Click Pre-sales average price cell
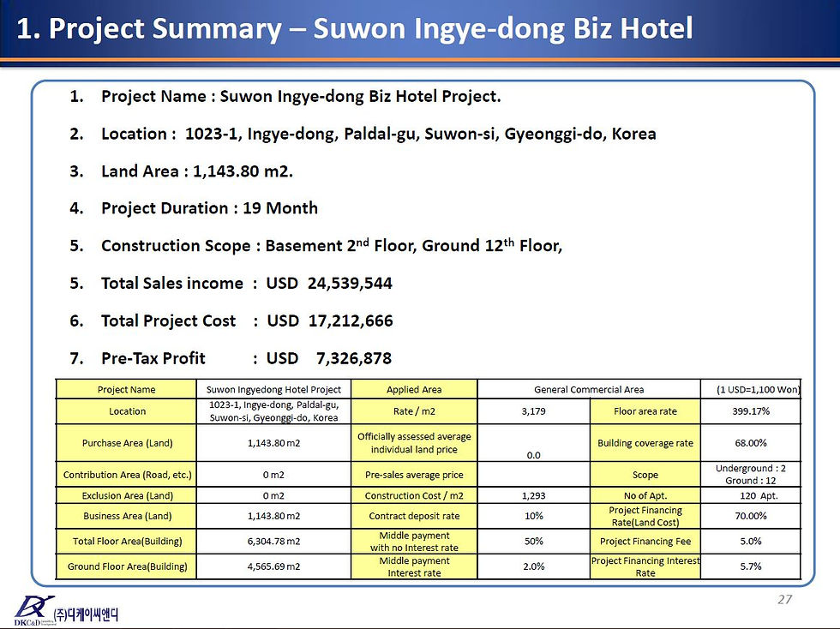 coord(414,475)
